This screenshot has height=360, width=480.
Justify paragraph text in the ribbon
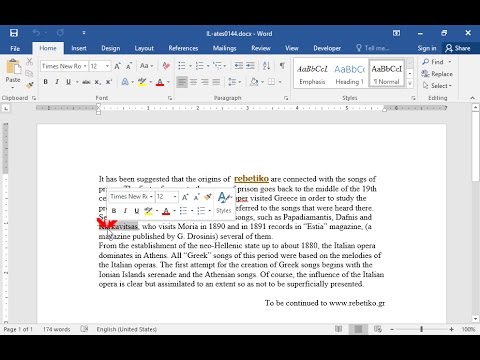point(216,82)
